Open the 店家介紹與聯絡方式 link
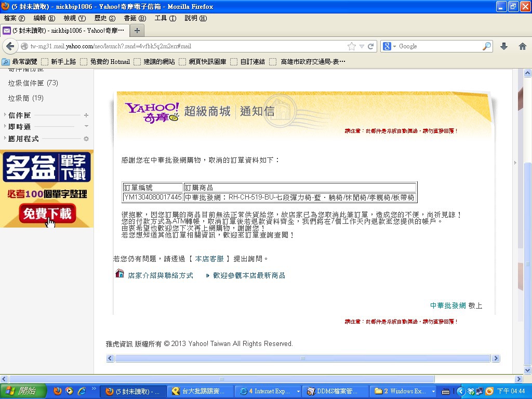 160,275
